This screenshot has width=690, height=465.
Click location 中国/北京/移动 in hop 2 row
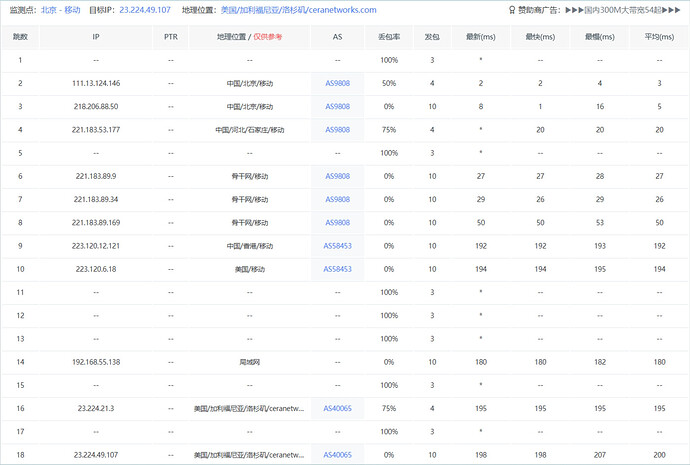pyautogui.click(x=250, y=83)
